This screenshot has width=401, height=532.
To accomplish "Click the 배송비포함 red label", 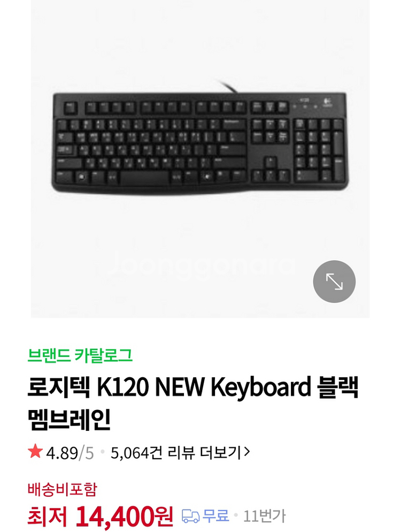I will coord(63,489).
